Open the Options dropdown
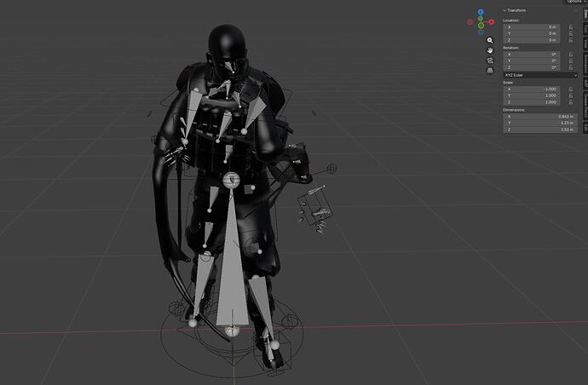 pos(576,2)
